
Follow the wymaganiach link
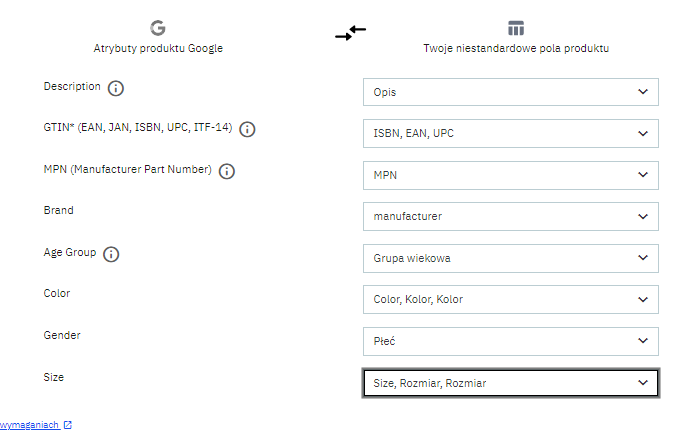click(29, 425)
